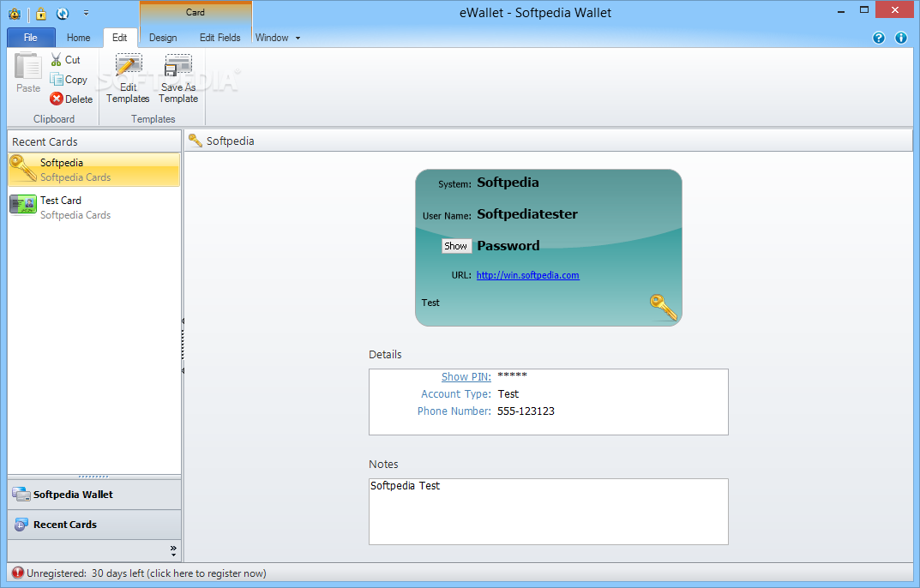The height and width of the screenshot is (588, 920).
Task: Open the Edit Fields ribbon tab
Action: [220, 38]
